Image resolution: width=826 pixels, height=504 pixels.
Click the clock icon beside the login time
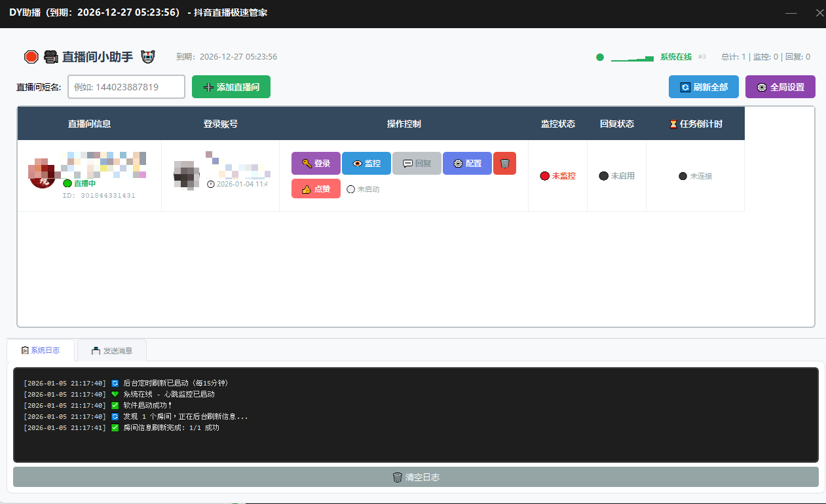pos(210,185)
